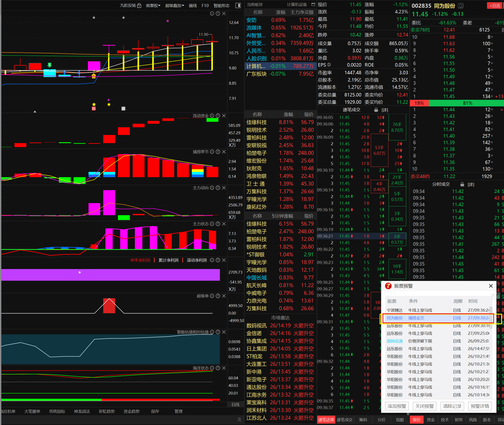Switch to the 累计净利润 tab
Image resolution: width=504 pixels, height=425 pixels.
pos(168,260)
